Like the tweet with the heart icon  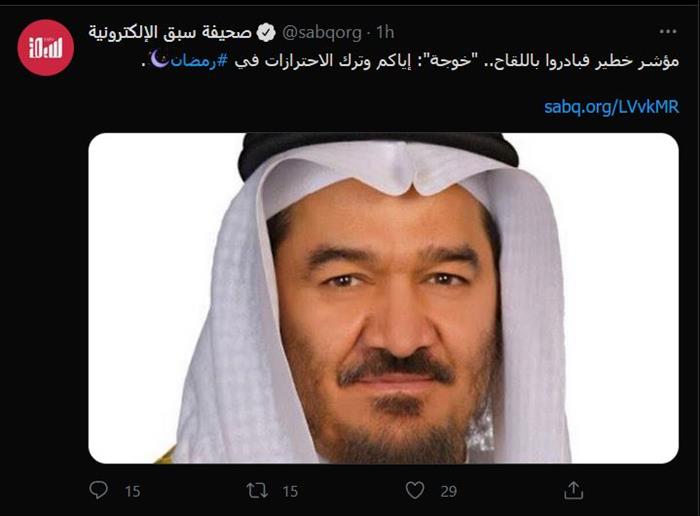point(415,491)
